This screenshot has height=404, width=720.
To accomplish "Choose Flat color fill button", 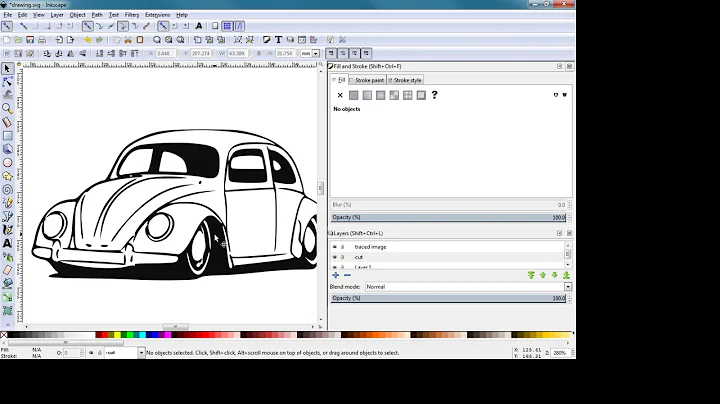I will click(x=353, y=95).
